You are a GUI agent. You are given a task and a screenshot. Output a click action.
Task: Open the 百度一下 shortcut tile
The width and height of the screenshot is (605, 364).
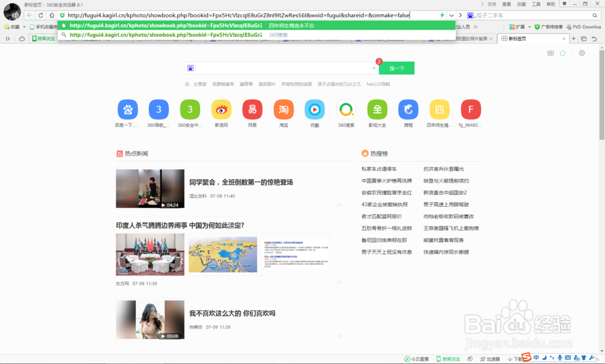click(128, 113)
